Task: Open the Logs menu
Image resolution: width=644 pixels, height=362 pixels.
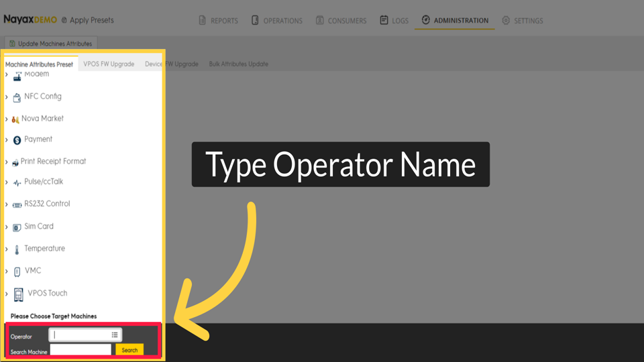Action: point(394,21)
